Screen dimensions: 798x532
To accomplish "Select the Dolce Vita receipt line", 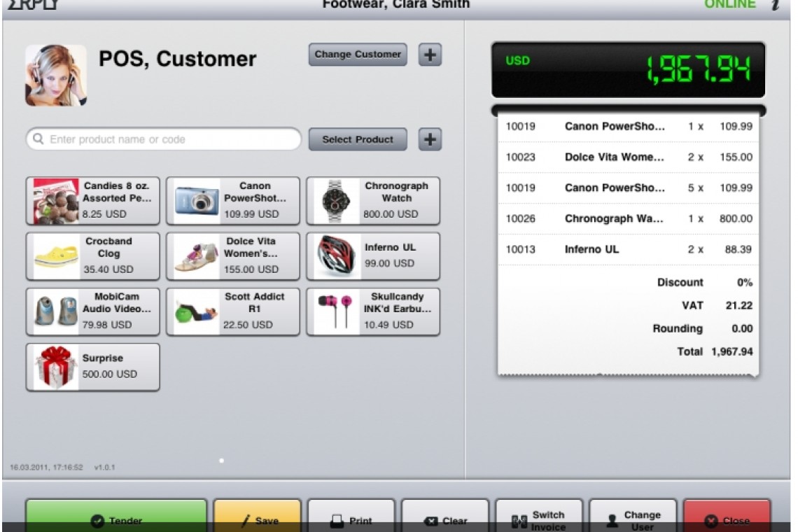I will coord(629,157).
